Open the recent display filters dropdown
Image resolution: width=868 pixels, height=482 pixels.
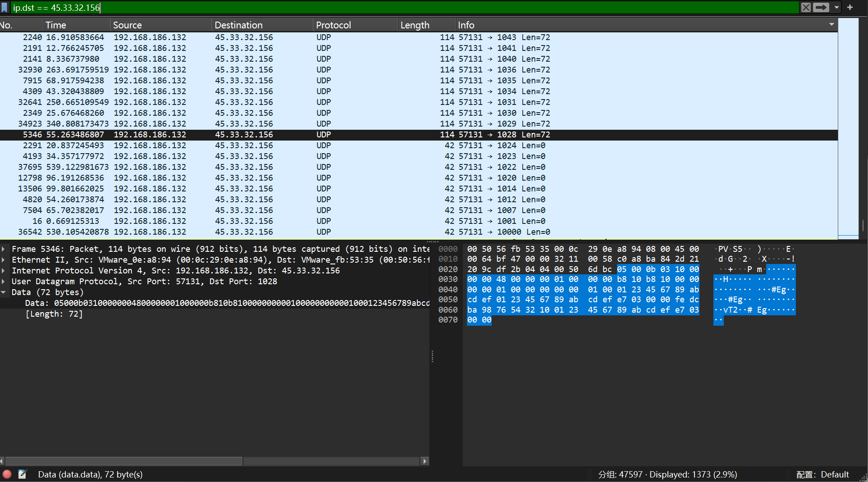[836, 8]
